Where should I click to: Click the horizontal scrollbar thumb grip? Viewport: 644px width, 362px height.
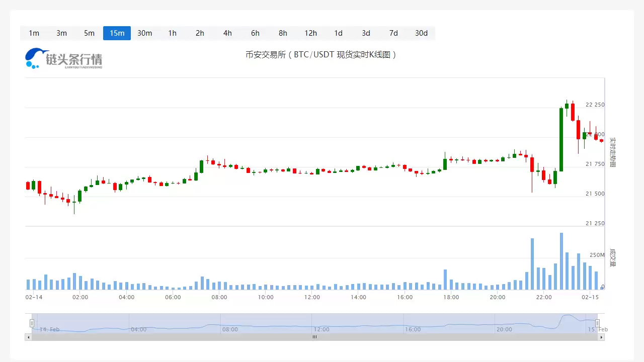pyautogui.click(x=314, y=337)
